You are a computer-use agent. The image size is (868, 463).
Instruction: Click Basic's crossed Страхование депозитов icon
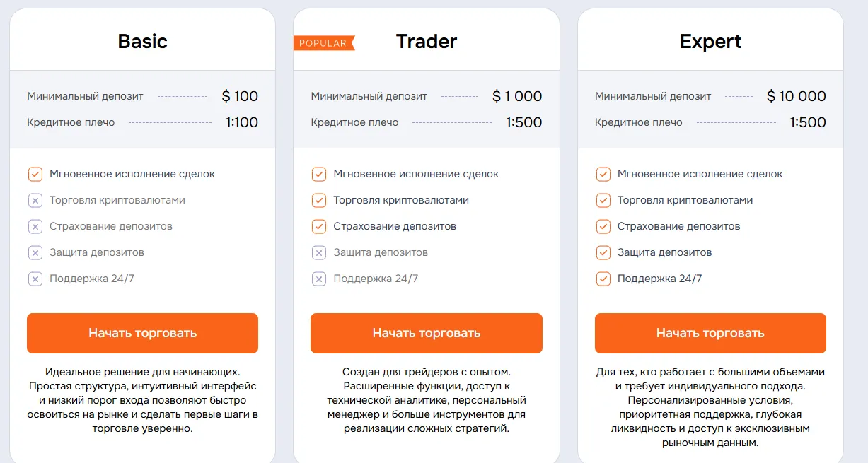(x=35, y=226)
